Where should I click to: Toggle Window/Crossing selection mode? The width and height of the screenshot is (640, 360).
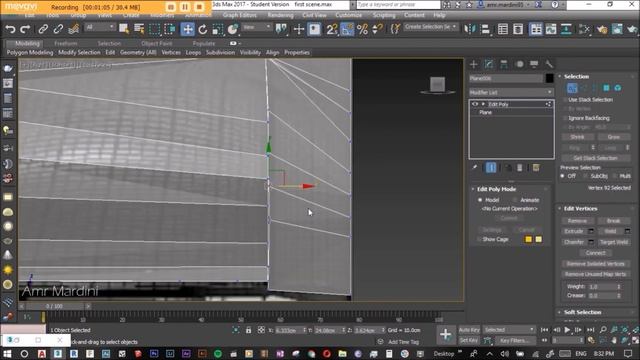pyautogui.click(x=170, y=29)
